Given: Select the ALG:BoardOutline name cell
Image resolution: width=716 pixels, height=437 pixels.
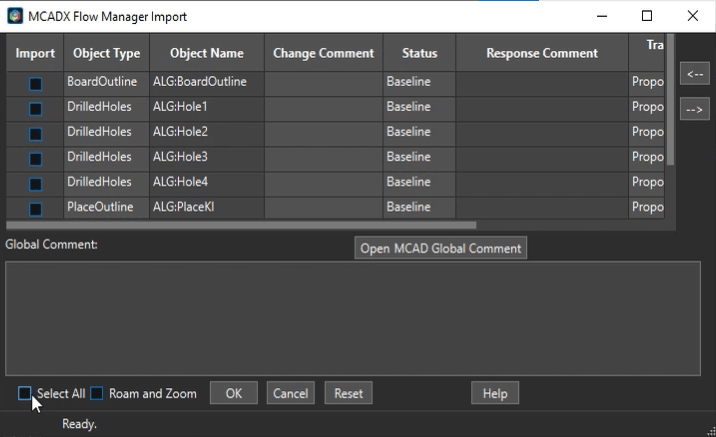Looking at the screenshot, I should pos(207,84).
